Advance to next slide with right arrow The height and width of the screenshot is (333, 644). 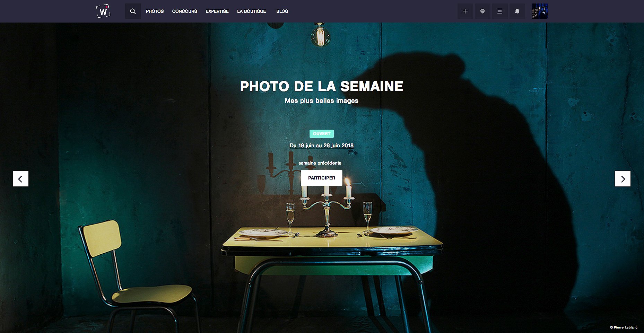pos(623,179)
